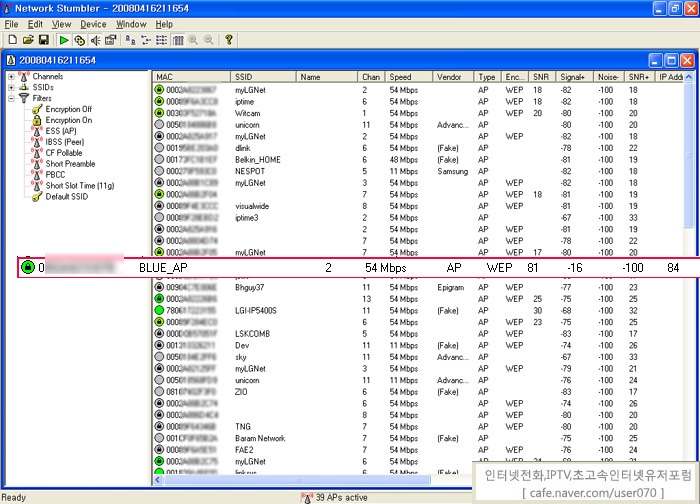
Task: Sort by the Signal+ column header
Action: click(x=575, y=77)
